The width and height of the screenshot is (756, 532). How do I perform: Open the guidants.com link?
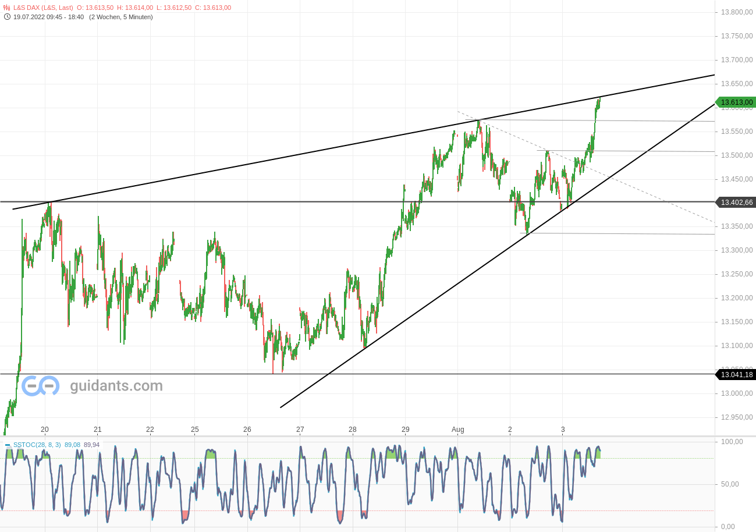point(115,385)
